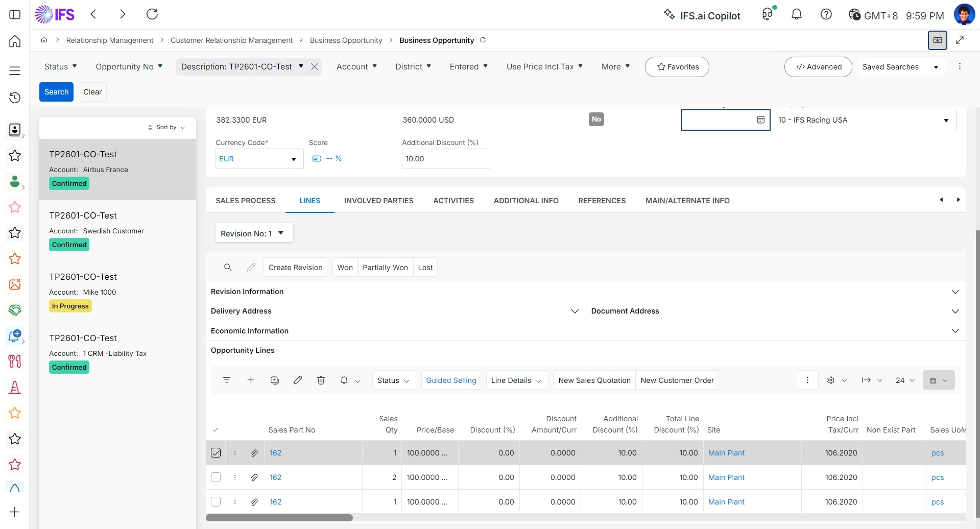Click the help question mark icon
The width and height of the screenshot is (980, 529).
[826, 14]
